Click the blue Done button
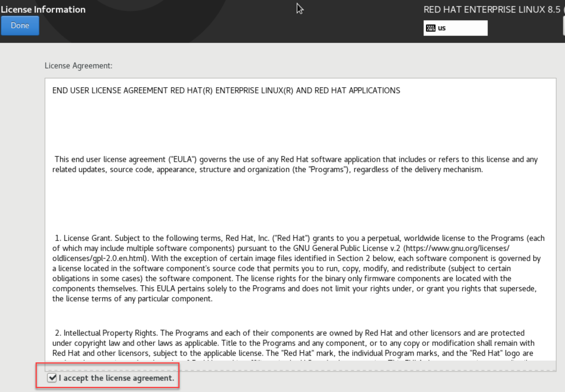The image size is (565, 392). (x=20, y=26)
